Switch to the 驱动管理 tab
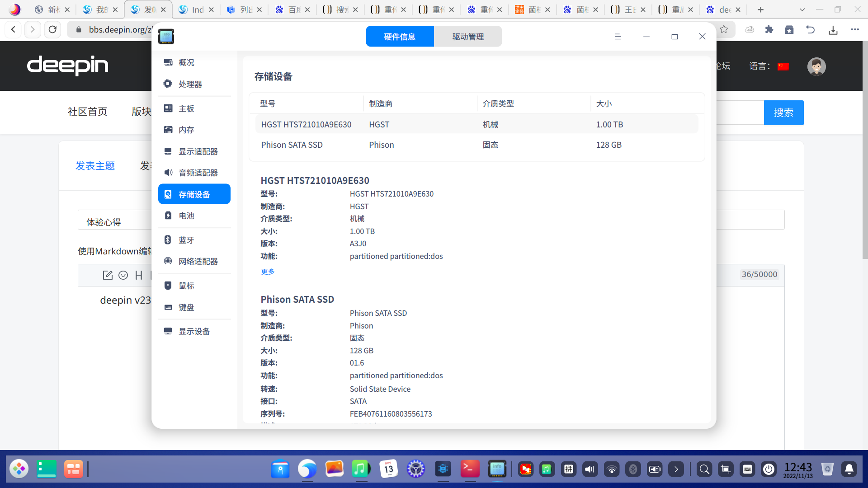The width and height of the screenshot is (868, 488). point(467,36)
